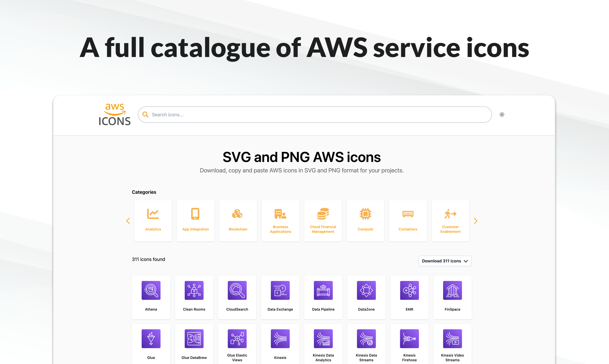Click the search magnifier icon

[x=145, y=114]
